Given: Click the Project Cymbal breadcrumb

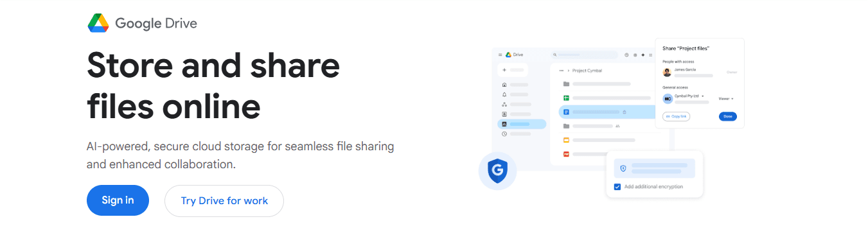Looking at the screenshot, I should click(587, 71).
